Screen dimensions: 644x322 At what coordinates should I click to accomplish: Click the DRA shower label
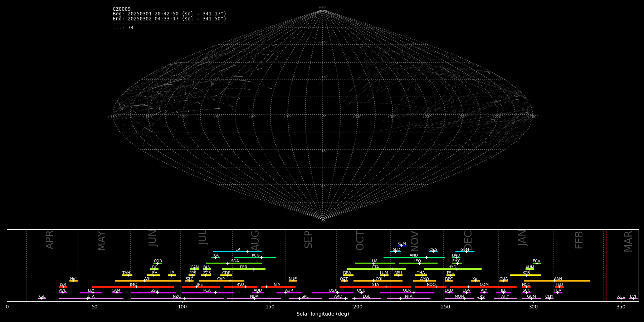[347, 273]
